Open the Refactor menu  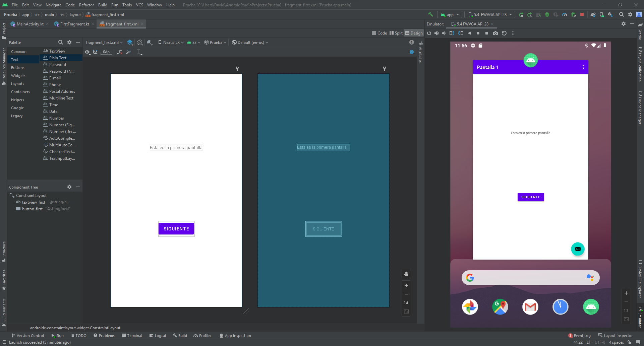[86, 5]
